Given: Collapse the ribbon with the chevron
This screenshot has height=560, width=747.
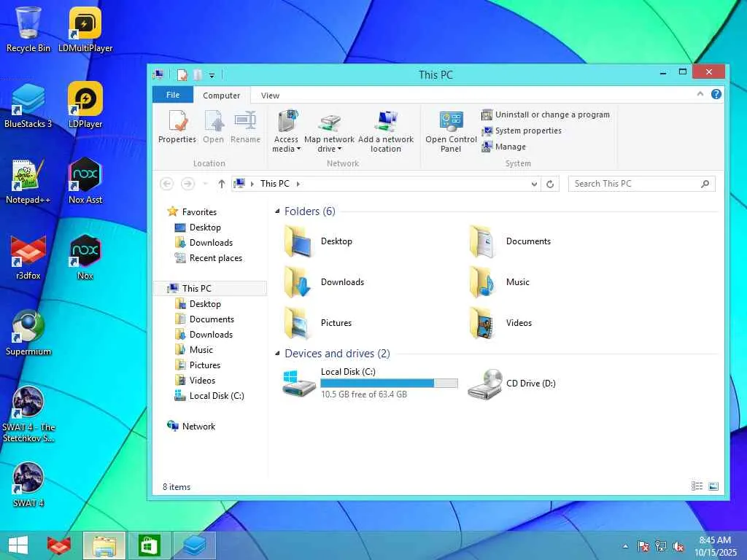Looking at the screenshot, I should pos(700,94).
